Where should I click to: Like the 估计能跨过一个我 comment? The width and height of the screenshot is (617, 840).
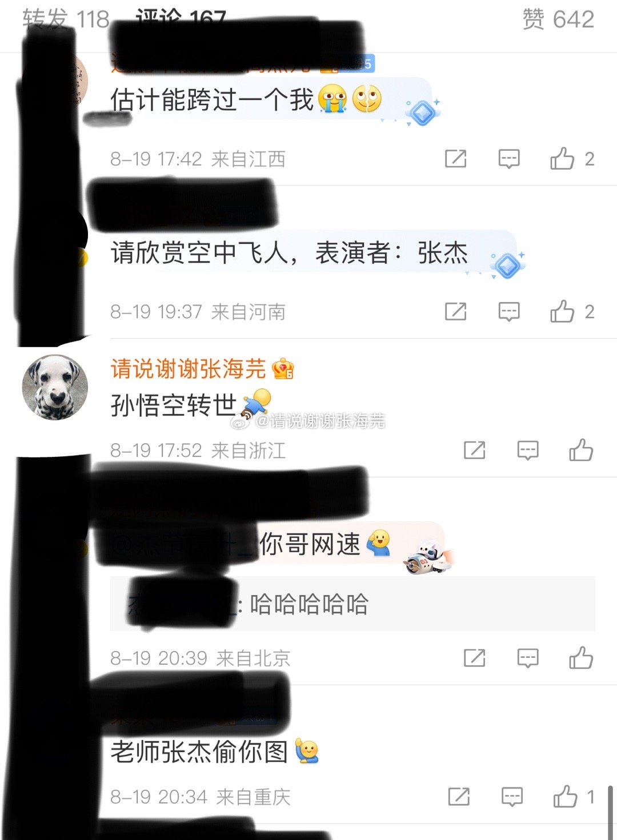pyautogui.click(x=562, y=159)
